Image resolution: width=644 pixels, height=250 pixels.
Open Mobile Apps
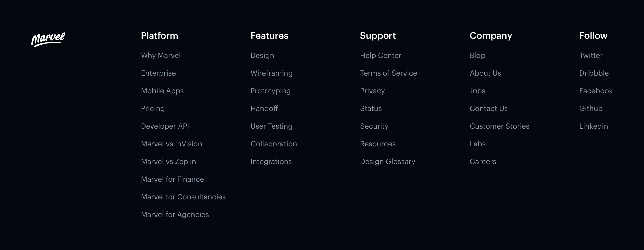[x=162, y=91]
